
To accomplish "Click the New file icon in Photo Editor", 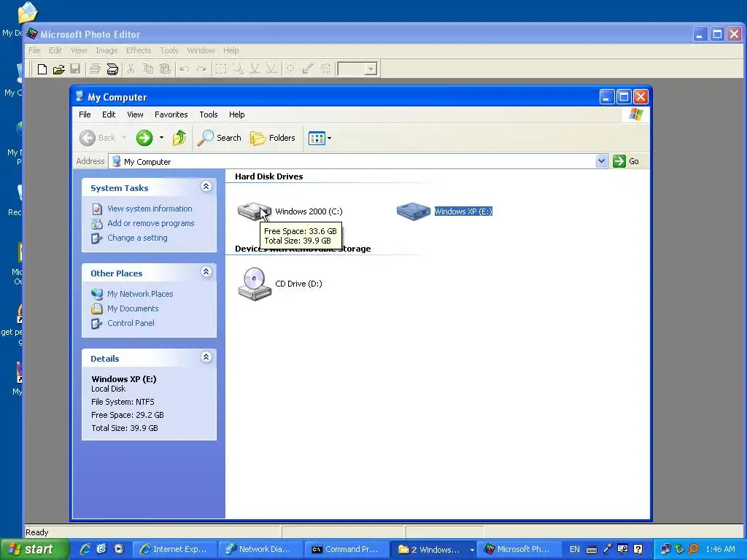I will coord(42,69).
